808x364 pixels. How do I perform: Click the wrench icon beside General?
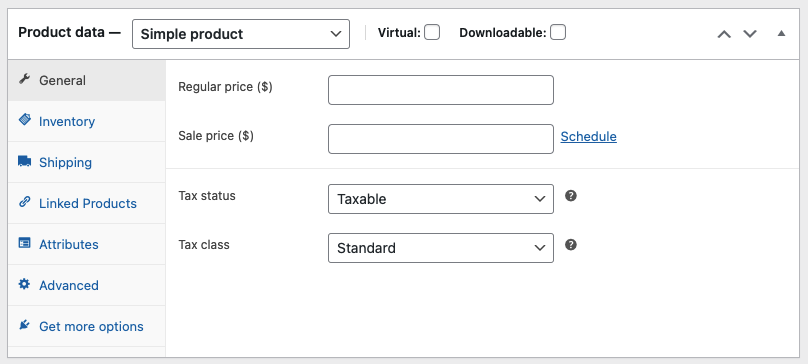click(x=24, y=79)
